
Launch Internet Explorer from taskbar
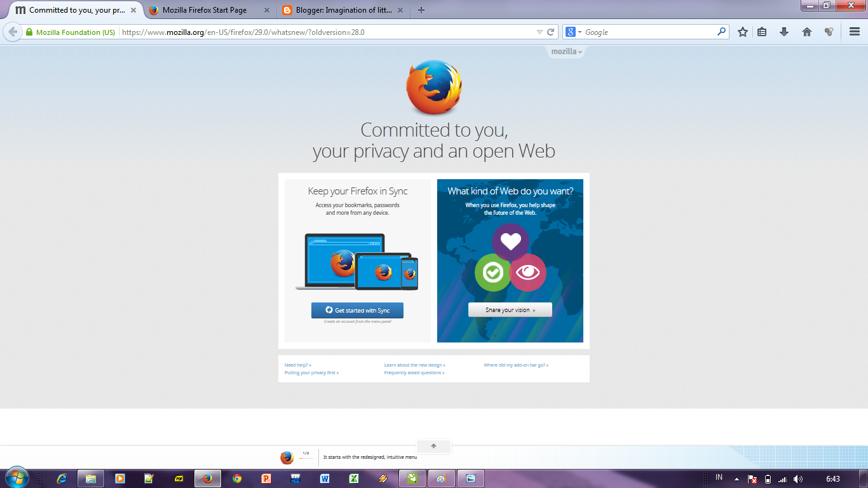click(62, 478)
